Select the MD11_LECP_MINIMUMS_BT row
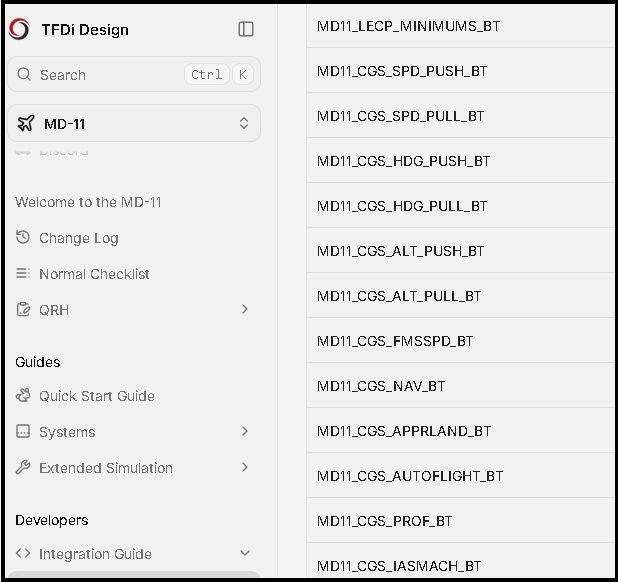 point(460,26)
